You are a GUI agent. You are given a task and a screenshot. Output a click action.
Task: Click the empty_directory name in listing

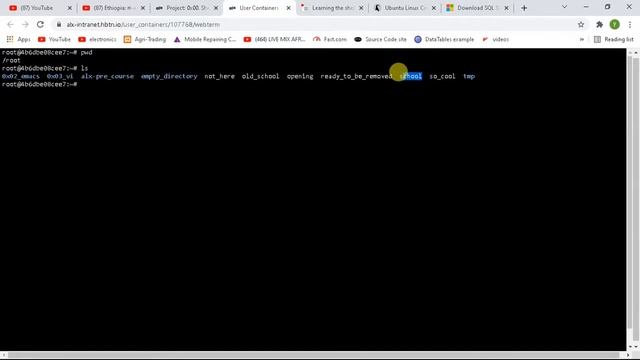coord(169,76)
